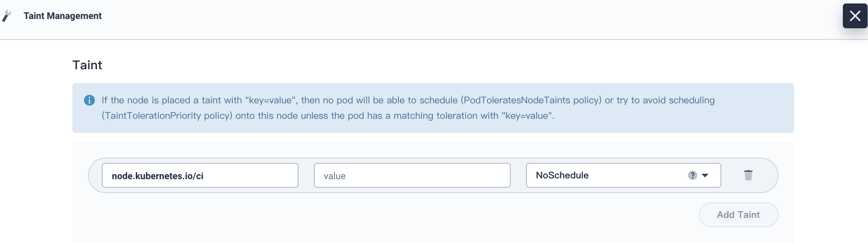
Task: Click the Taint Management title text
Action: click(62, 16)
